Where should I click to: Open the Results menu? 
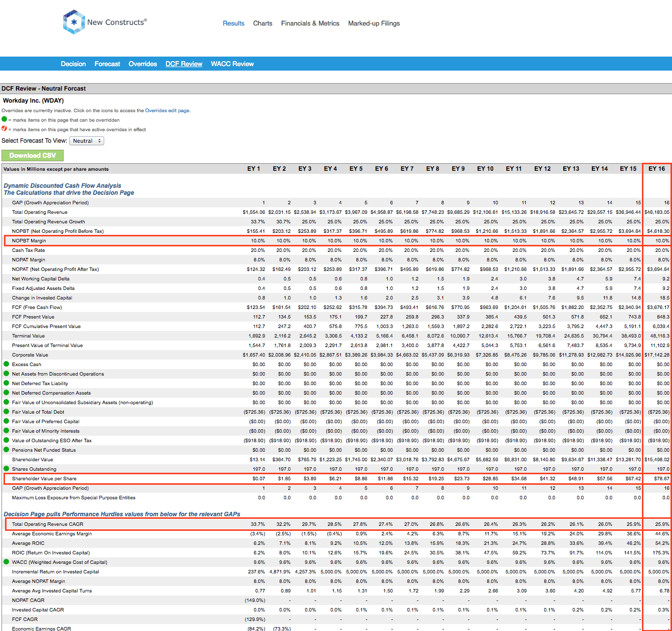tap(234, 24)
